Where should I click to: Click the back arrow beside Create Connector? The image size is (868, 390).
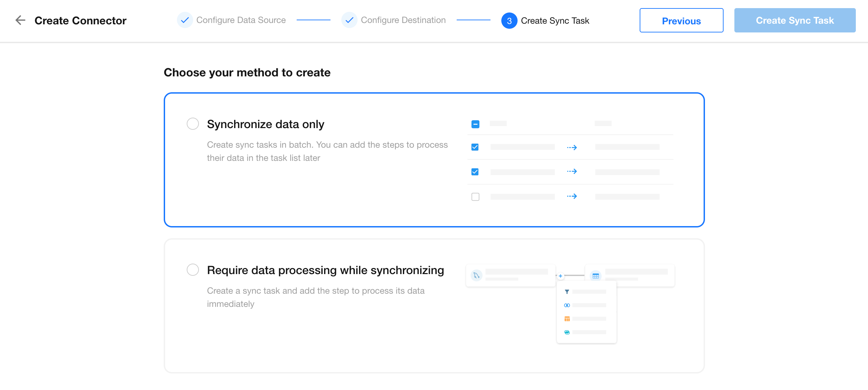pos(20,20)
